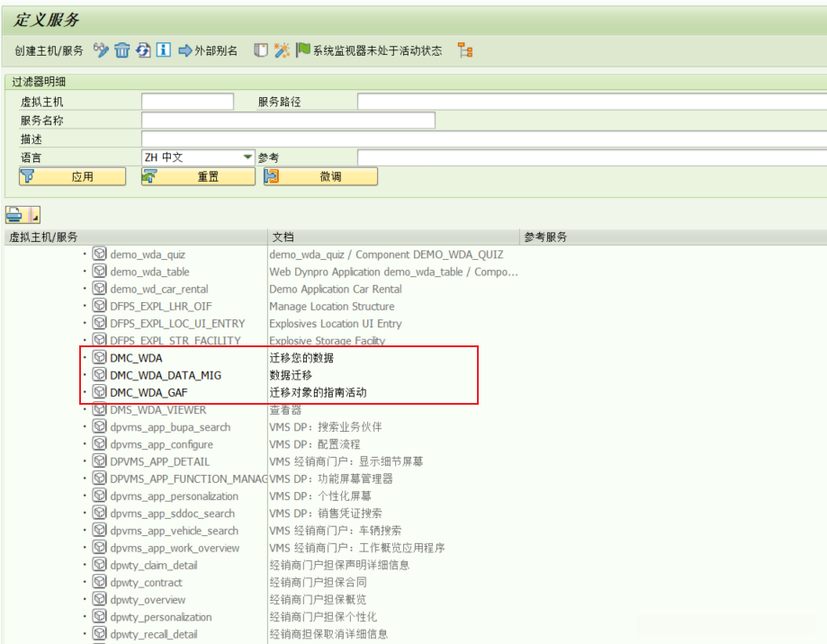
Task: Click the blue information icon
Action: point(164,50)
